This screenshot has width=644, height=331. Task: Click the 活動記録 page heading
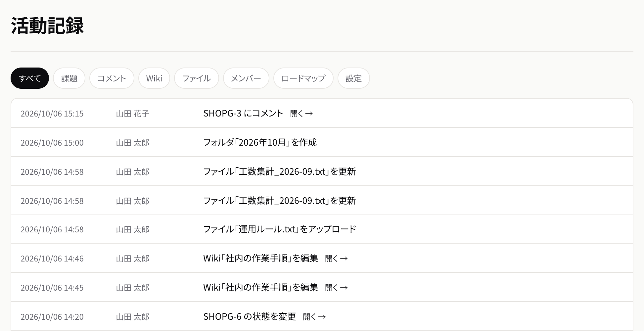coord(47,25)
